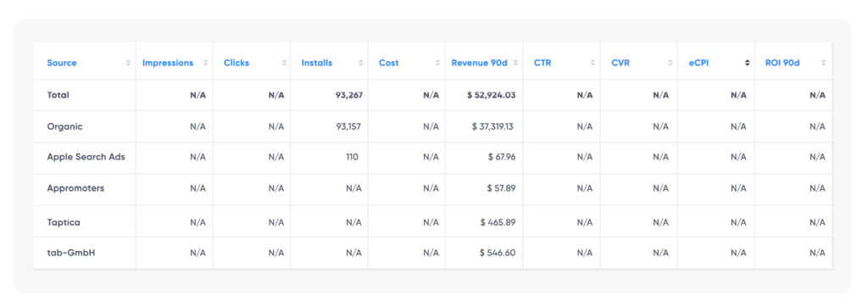Viewport: 868px width, 307px height.
Task: Sort table by Source column header
Action: coord(62,63)
